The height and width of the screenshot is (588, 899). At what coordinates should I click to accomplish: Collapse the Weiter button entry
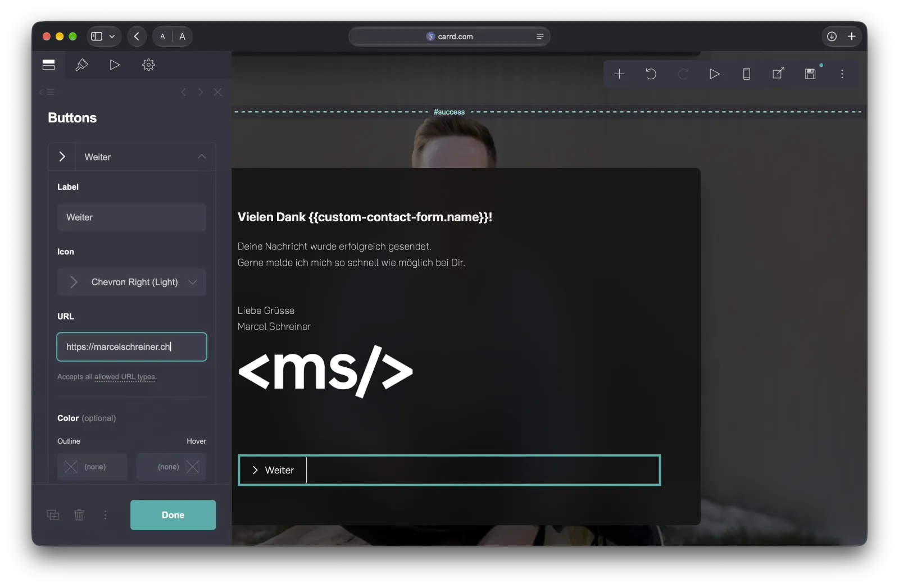202,157
